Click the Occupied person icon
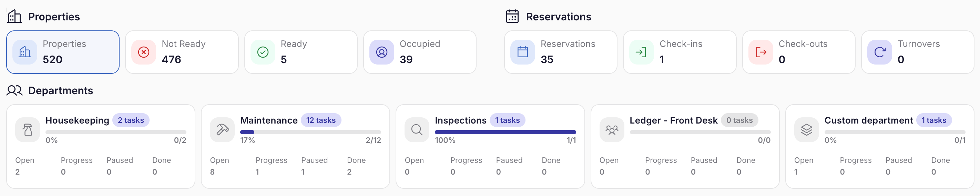Screen dimensions: 980x196 point(381,52)
